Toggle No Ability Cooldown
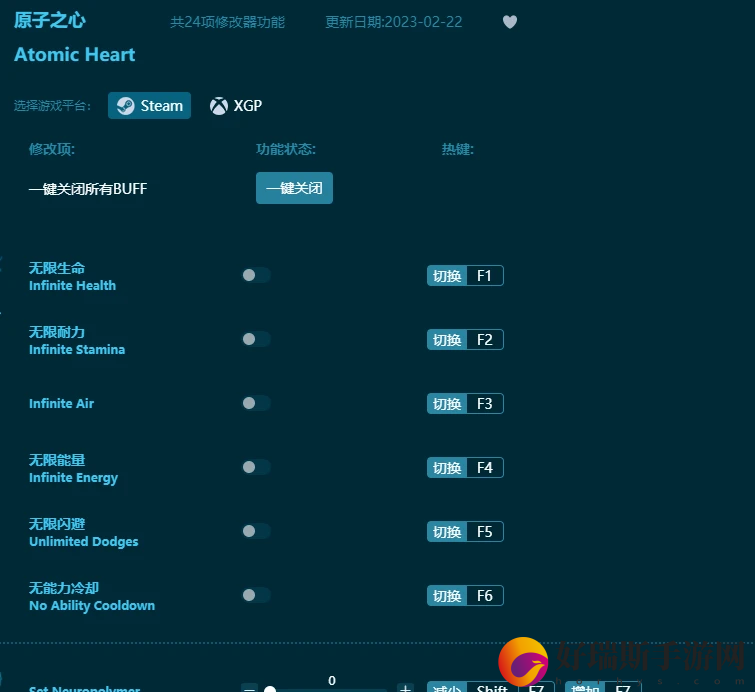The height and width of the screenshot is (692, 755). click(x=256, y=595)
